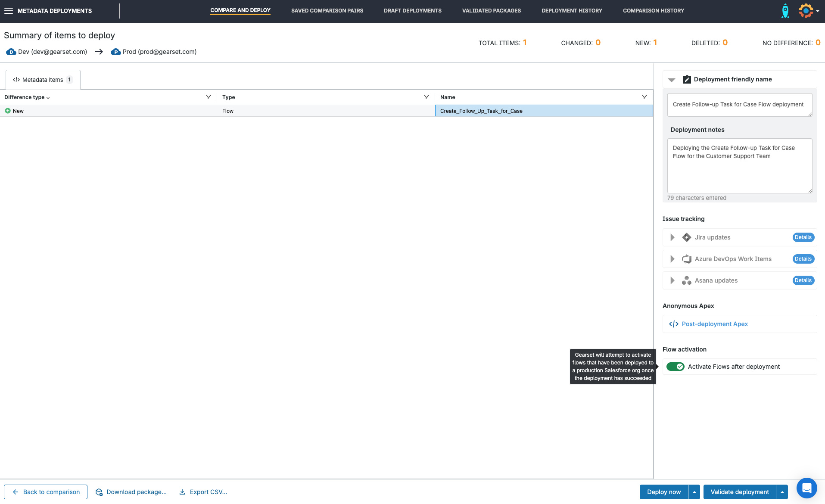This screenshot has height=504, width=825.
Task: Open the gear account settings icon
Action: tap(806, 11)
